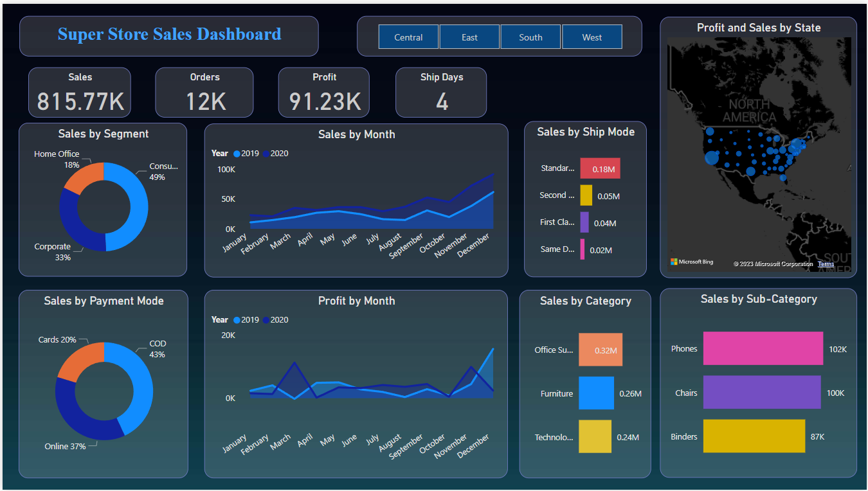Select the South region filter
868x491 pixels.
click(530, 37)
